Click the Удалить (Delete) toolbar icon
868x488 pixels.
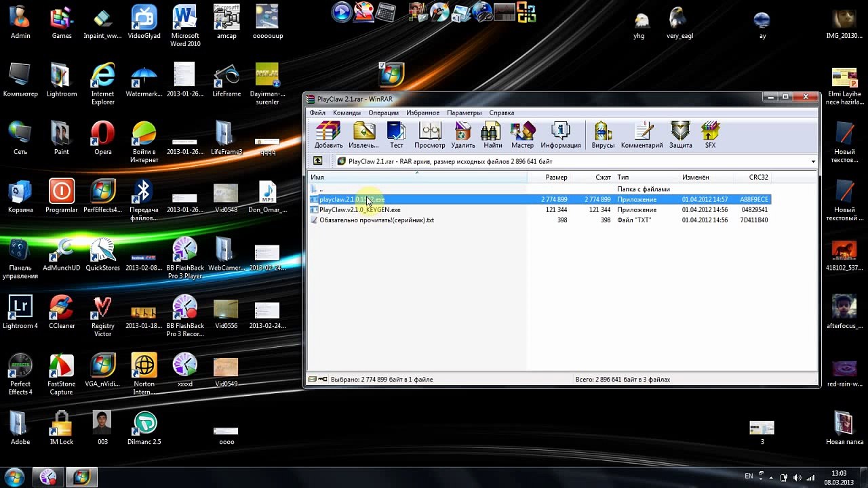(x=463, y=135)
